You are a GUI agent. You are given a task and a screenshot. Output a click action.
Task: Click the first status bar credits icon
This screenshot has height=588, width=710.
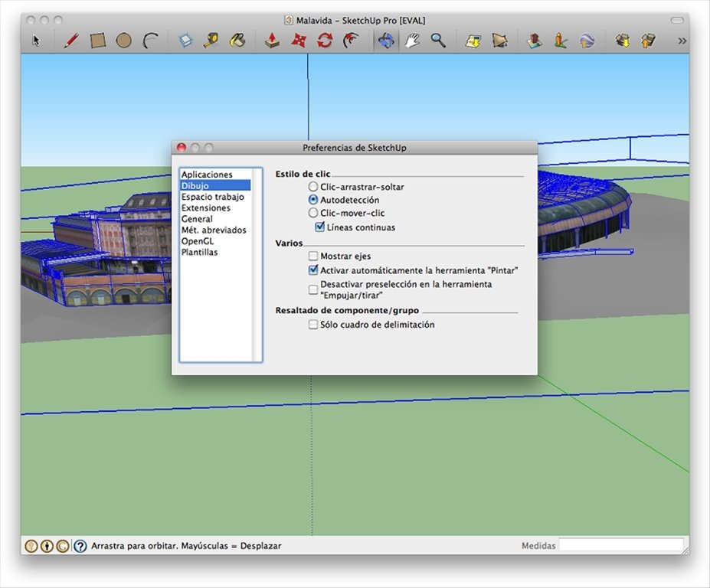tap(31, 546)
